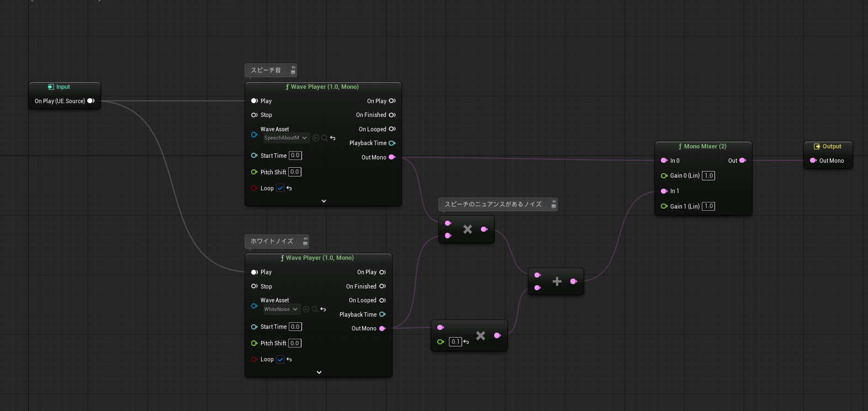Click Out Mono pin on SpeechAbout Wave Player

[391, 157]
